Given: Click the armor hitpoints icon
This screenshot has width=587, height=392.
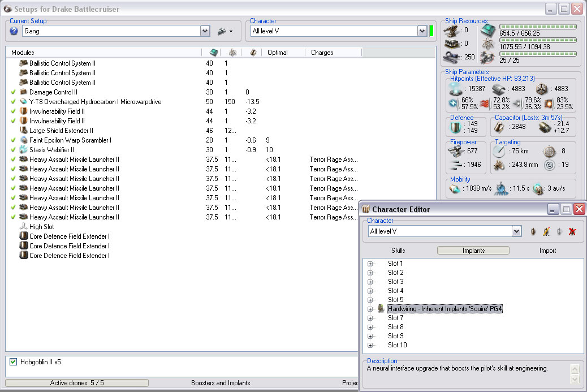Looking at the screenshot, I should pos(499,89).
